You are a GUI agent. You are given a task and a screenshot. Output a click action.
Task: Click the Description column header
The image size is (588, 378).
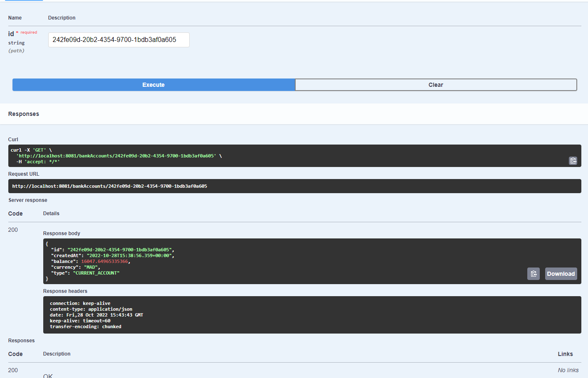point(62,17)
